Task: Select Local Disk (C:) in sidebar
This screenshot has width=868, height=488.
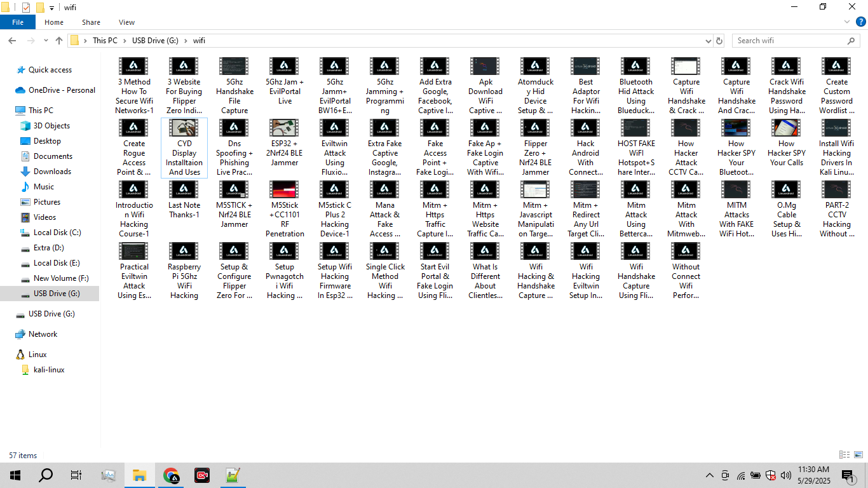Action: pos(57,233)
